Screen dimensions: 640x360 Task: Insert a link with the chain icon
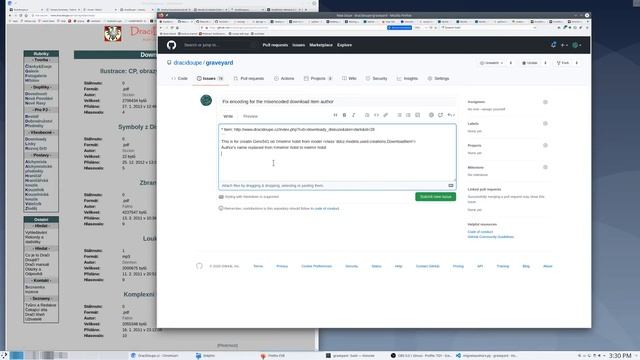tap(386, 115)
